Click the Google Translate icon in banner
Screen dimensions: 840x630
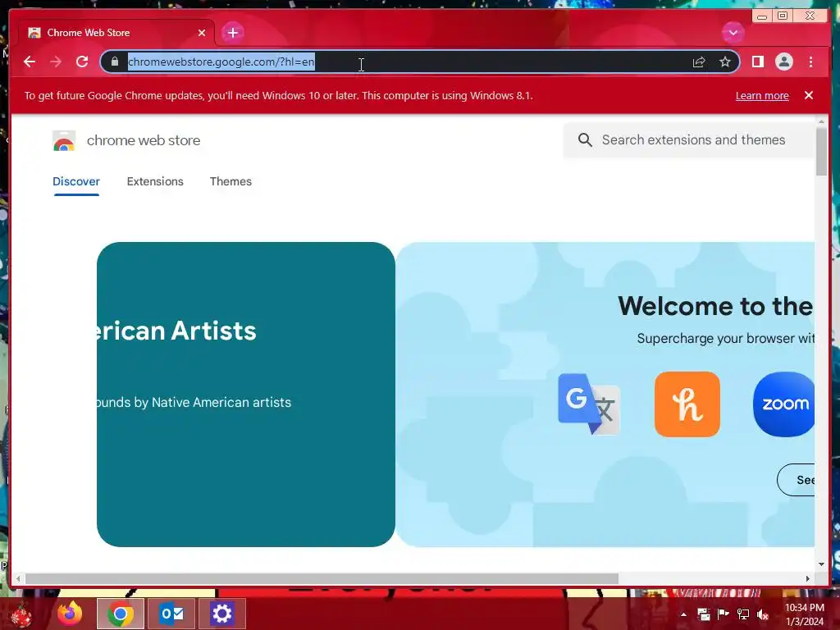[x=589, y=404]
